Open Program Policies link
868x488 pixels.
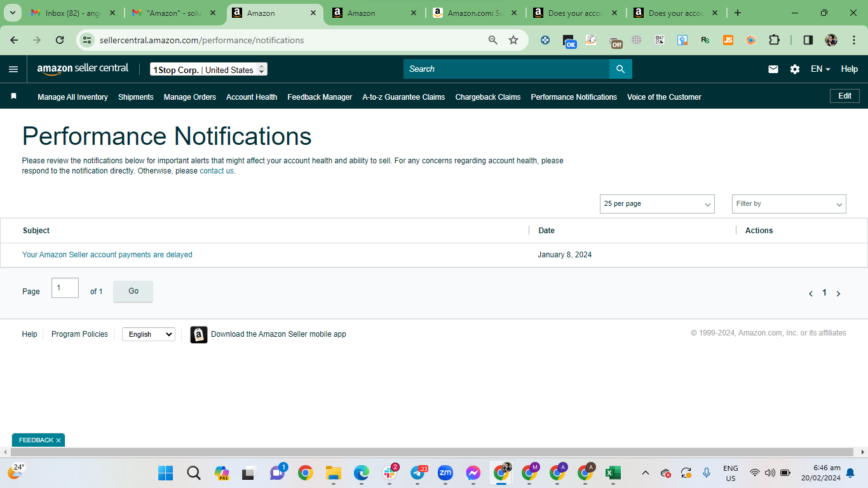(79, 334)
